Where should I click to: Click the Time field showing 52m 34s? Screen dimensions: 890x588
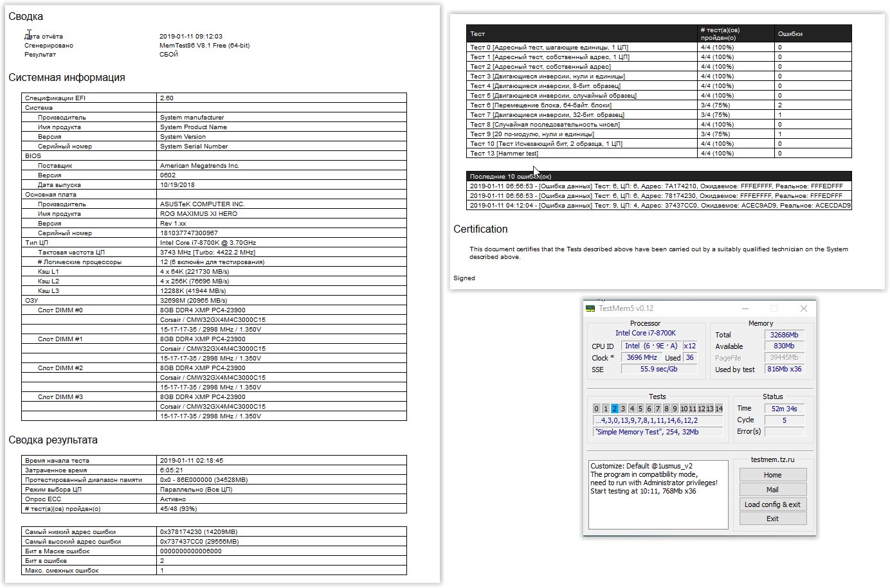[x=784, y=409]
